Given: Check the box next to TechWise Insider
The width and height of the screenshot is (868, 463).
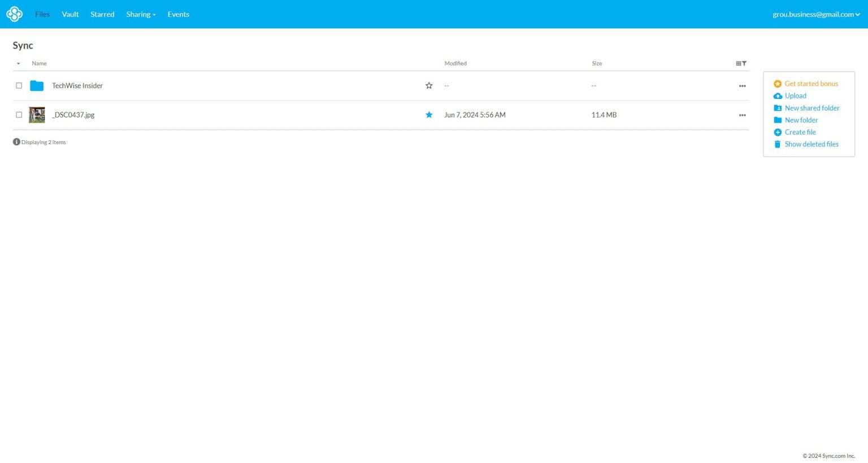Looking at the screenshot, I should pyautogui.click(x=19, y=85).
